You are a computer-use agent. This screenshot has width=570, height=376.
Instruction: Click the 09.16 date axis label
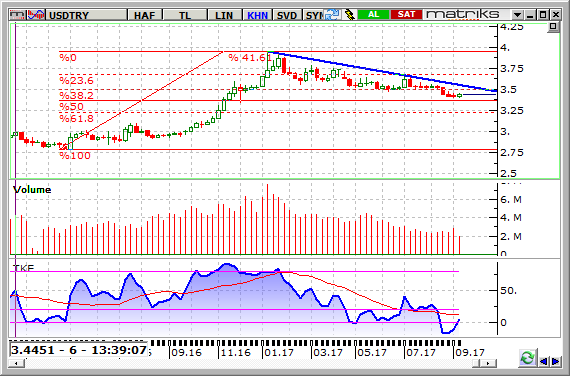[186, 352]
